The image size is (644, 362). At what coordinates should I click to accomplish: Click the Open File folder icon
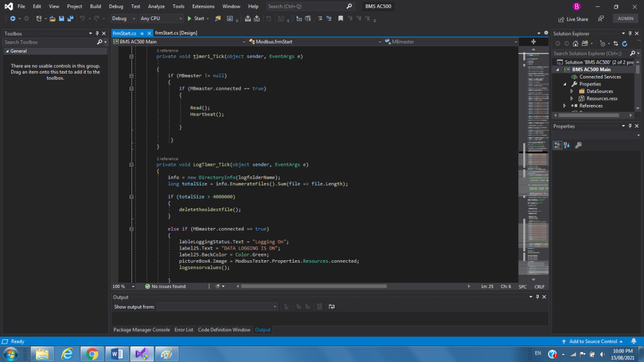pos(52,19)
